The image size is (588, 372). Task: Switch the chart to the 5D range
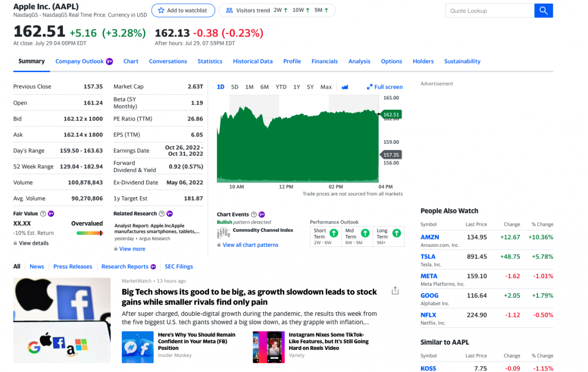(x=235, y=87)
